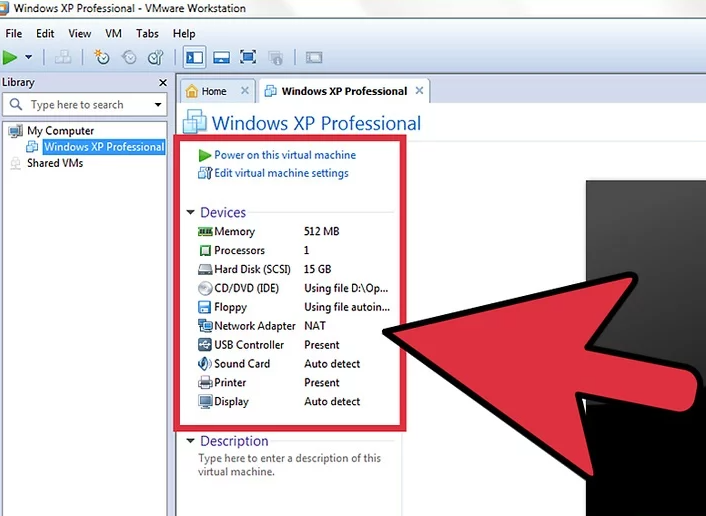Click the VM icon beside the page title

click(195, 122)
